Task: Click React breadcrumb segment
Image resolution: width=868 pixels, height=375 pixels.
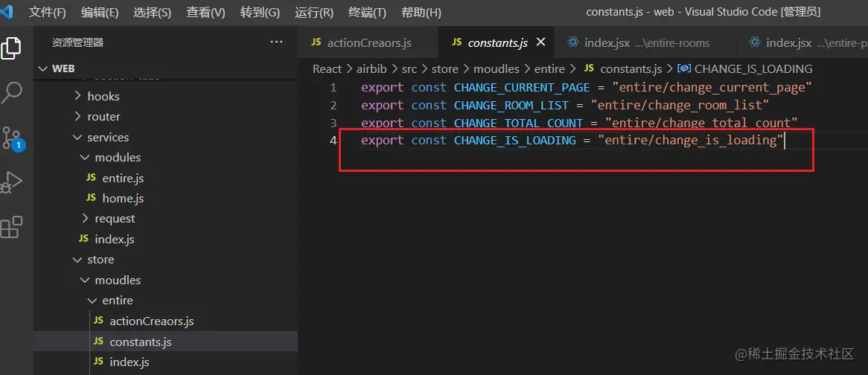Action: tap(327, 68)
